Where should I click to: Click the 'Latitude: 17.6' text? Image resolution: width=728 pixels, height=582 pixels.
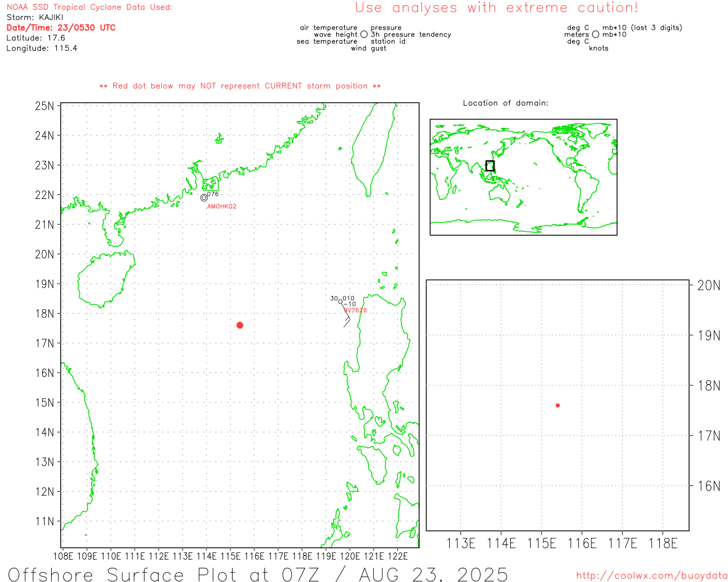click(36, 38)
